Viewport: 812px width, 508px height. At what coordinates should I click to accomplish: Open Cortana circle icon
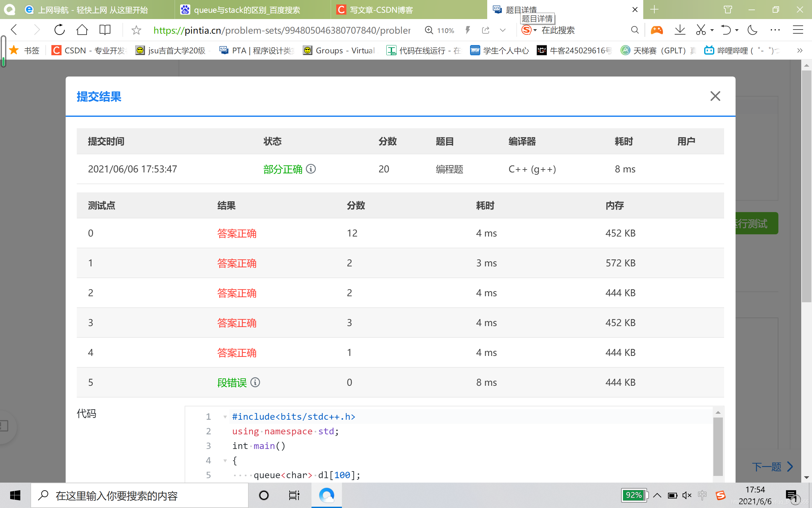click(x=264, y=495)
